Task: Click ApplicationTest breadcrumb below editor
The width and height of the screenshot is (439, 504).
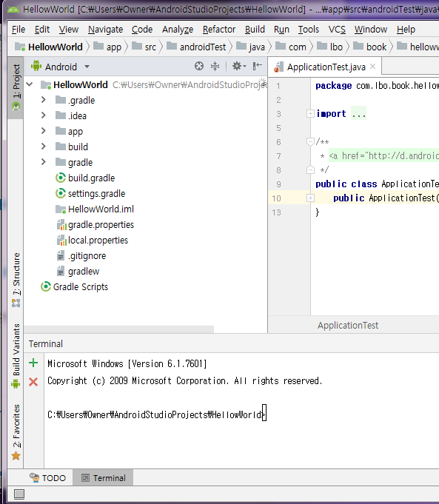Action: [x=348, y=326]
